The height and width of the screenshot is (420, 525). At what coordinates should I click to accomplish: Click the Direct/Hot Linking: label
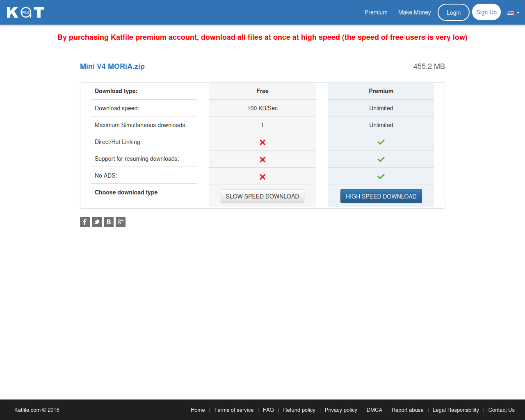118,142
